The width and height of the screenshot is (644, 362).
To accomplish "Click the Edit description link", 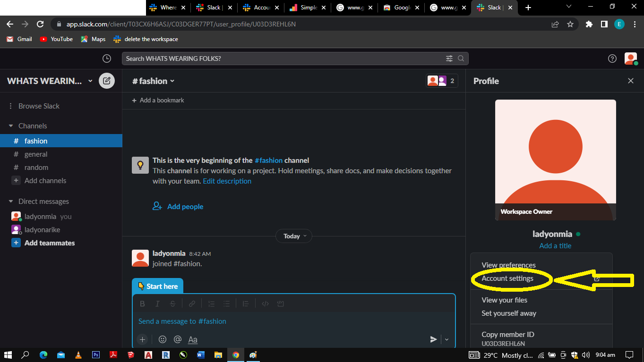I will (227, 181).
